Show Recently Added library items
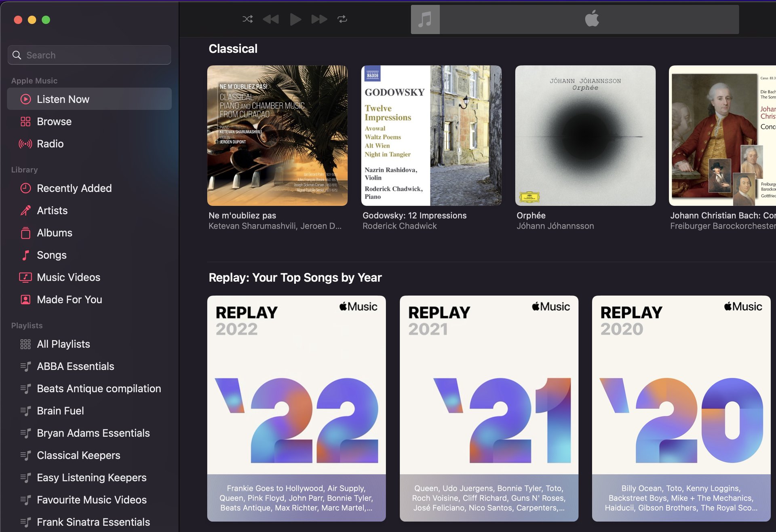The height and width of the screenshot is (532, 776). (x=74, y=188)
